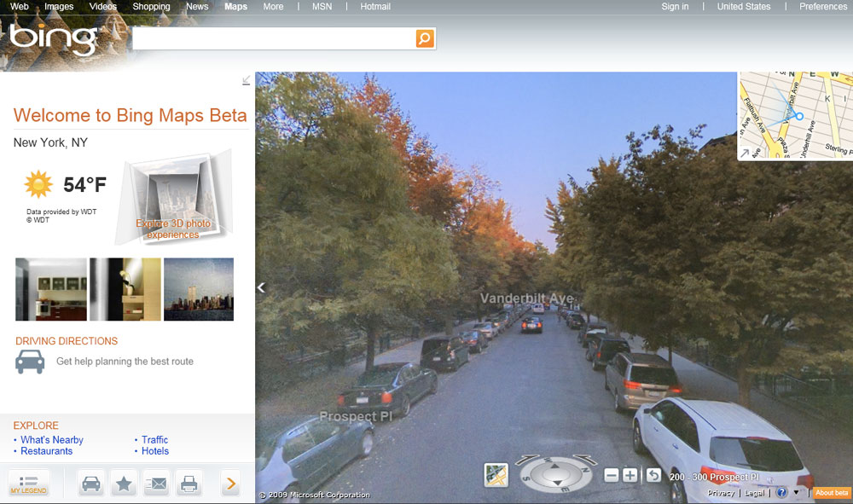Click the Legal link
Image resolution: width=853 pixels, height=504 pixels.
755,493
